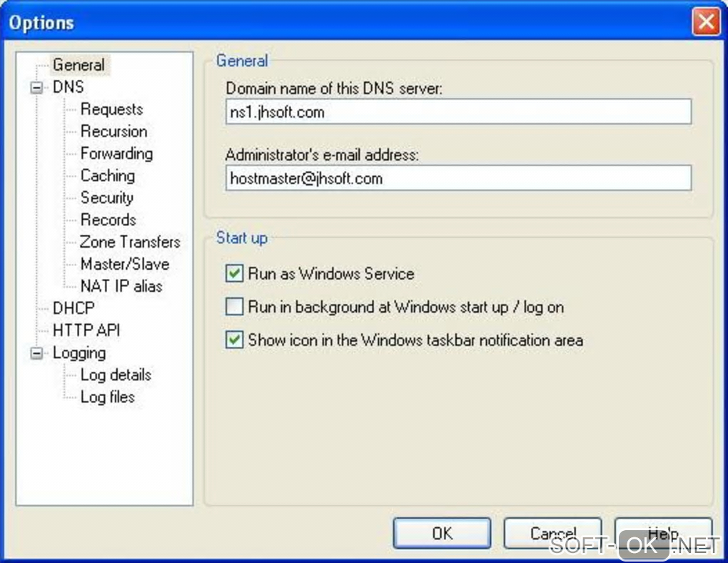Click the DNS server domain name field

coord(458,112)
